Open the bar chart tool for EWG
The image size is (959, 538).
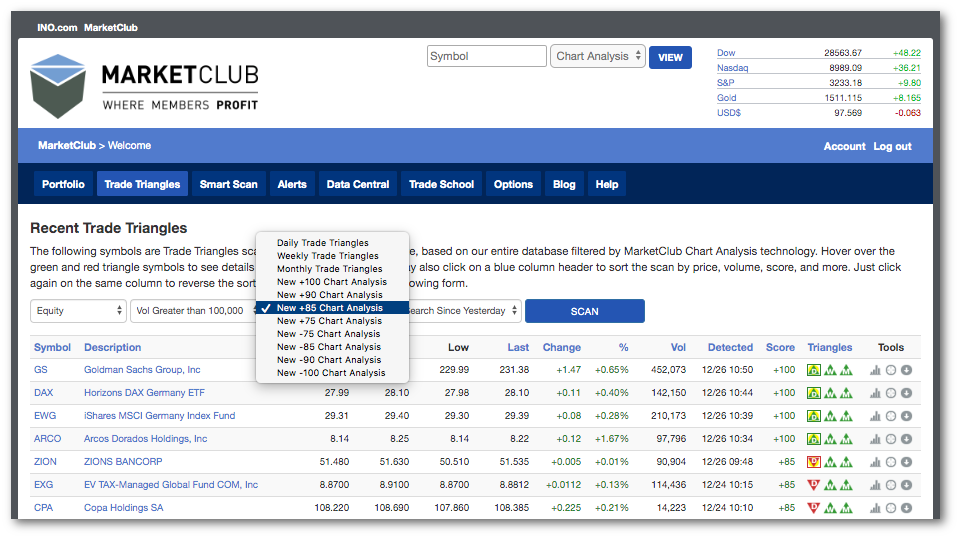[x=875, y=416]
